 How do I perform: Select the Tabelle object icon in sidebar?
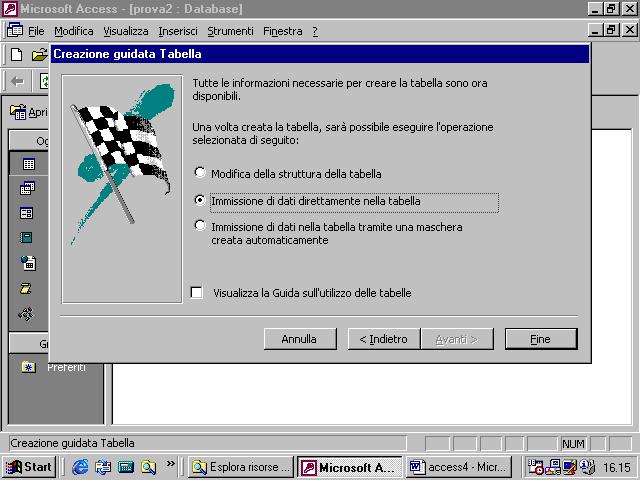tap(29, 164)
